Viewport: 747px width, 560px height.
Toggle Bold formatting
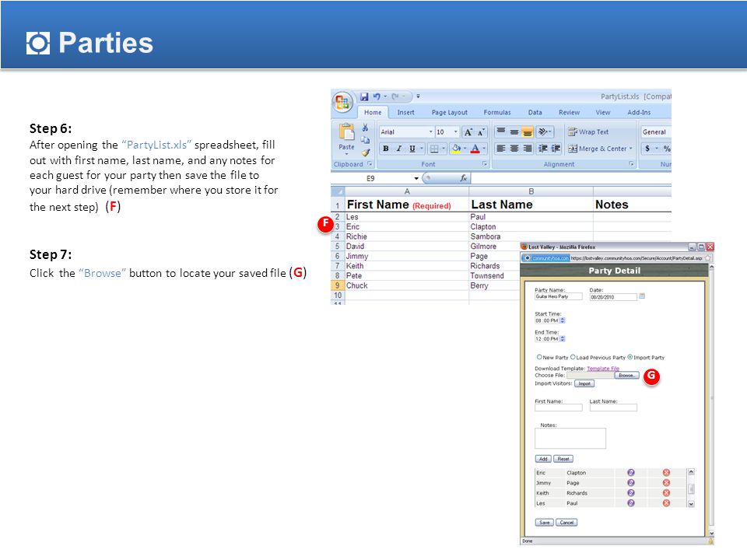(x=386, y=149)
